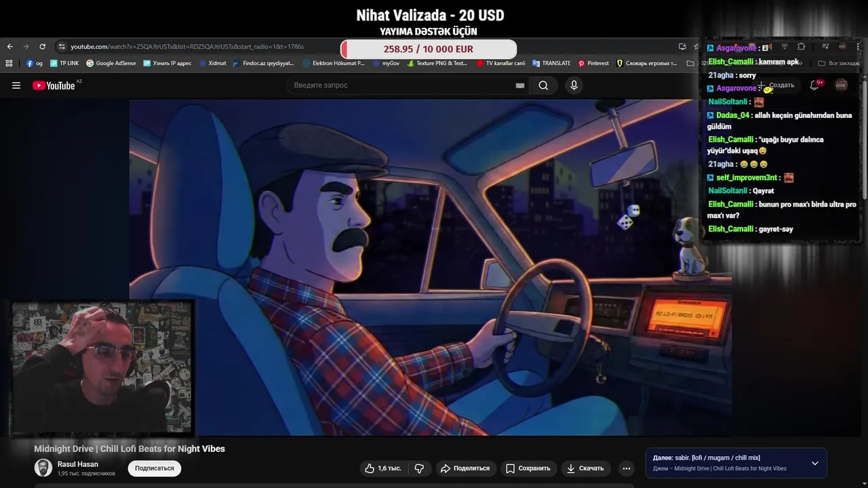
Task: Open YouTube hamburger guide menu
Action: pos(16,85)
